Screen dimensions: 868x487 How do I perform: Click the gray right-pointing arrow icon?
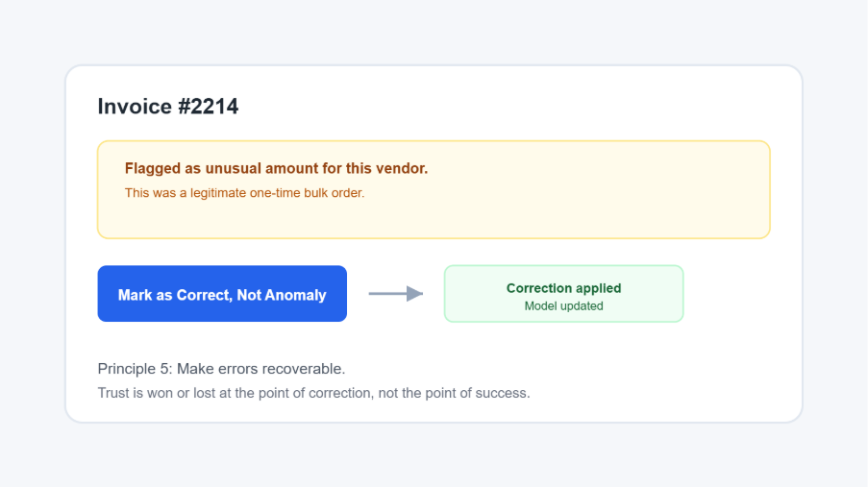(x=396, y=293)
